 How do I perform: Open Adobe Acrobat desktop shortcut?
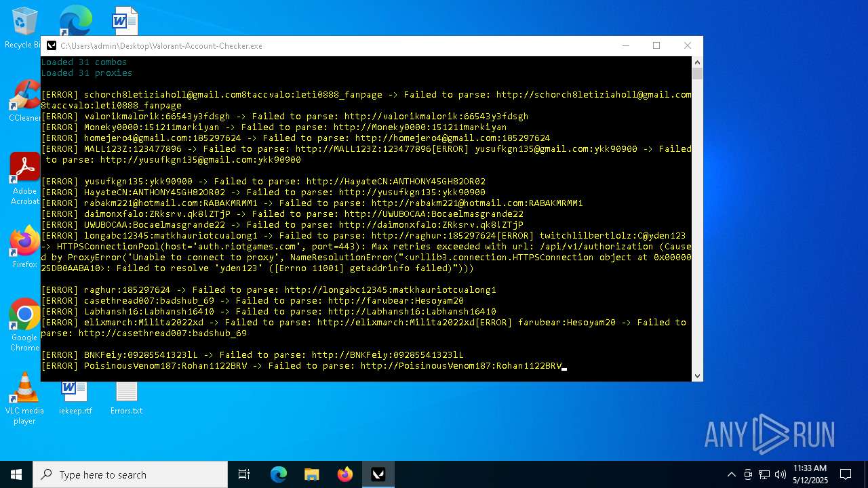[x=24, y=178]
